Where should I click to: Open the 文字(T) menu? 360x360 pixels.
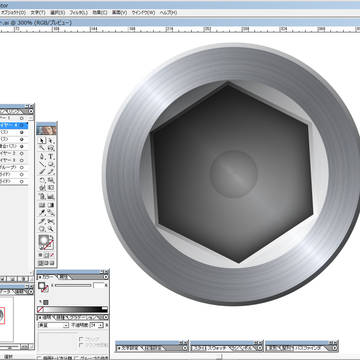38,13
